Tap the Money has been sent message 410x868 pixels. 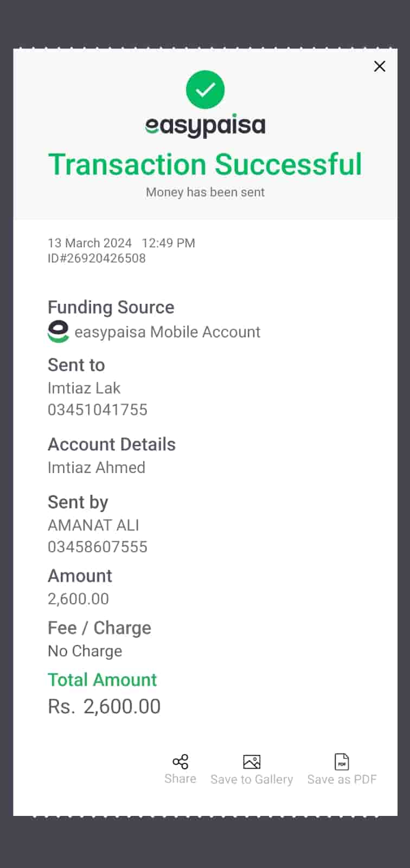[x=205, y=192]
